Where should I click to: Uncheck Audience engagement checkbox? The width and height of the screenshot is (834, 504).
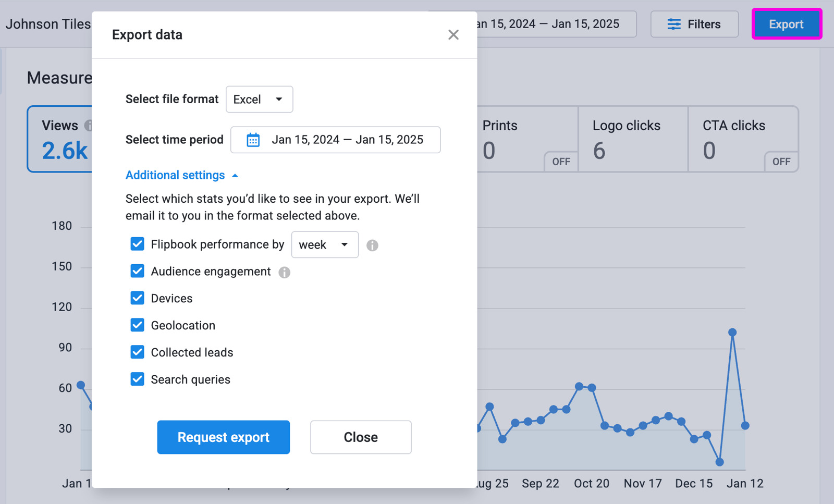coord(137,271)
